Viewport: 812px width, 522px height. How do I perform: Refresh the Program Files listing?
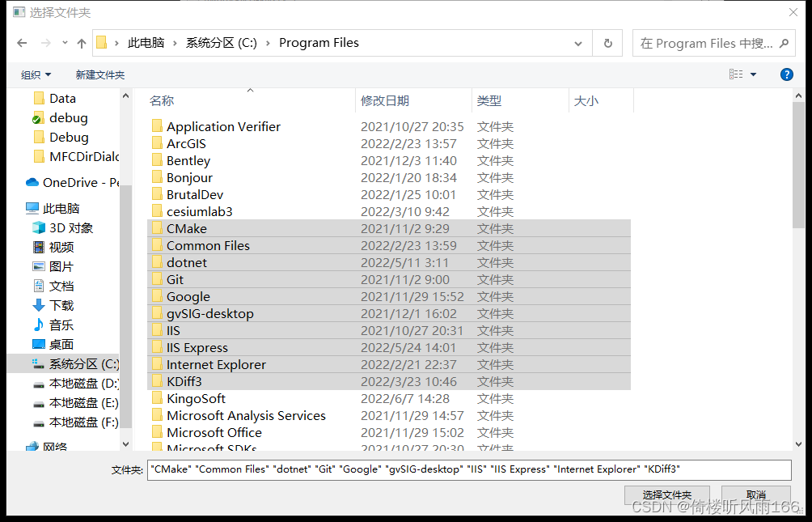(x=608, y=43)
